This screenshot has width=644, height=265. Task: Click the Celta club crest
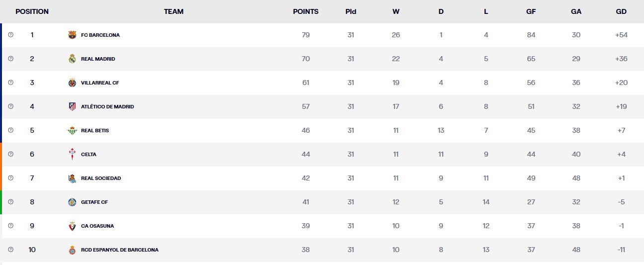tap(72, 155)
